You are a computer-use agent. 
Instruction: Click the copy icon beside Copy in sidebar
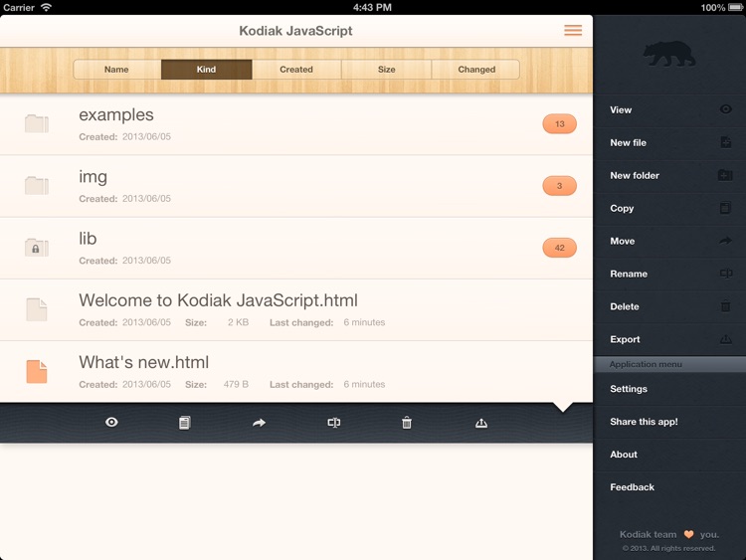[x=725, y=208]
